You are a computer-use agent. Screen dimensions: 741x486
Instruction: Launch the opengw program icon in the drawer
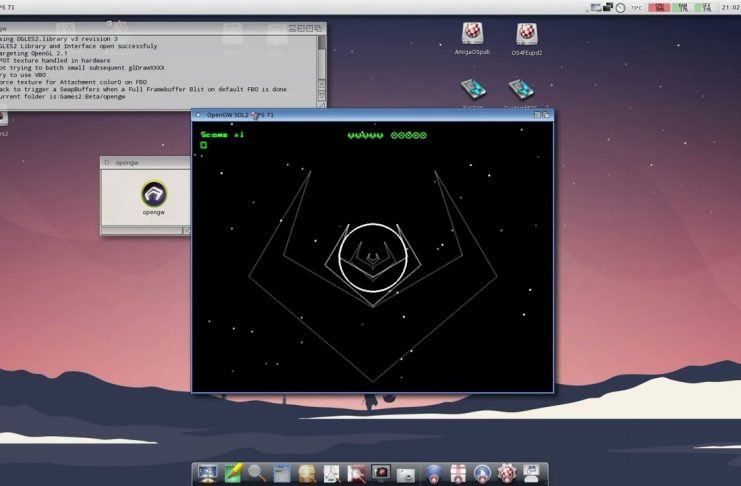coord(154,194)
